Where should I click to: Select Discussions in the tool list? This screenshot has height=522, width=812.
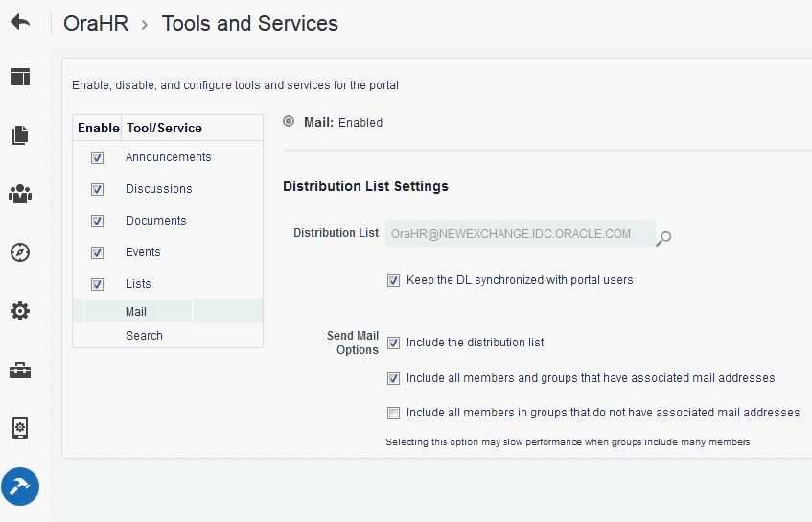[x=159, y=189]
